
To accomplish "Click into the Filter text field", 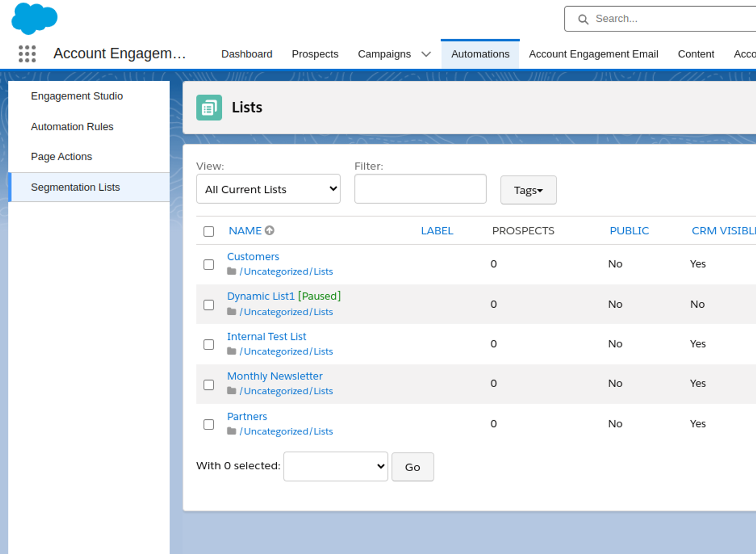I will coord(420,189).
